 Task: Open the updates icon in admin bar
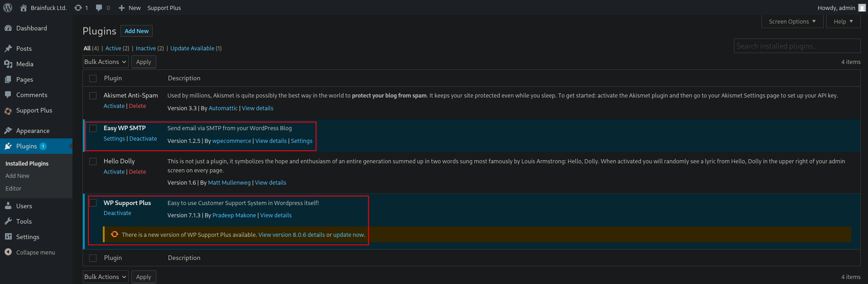coord(78,8)
